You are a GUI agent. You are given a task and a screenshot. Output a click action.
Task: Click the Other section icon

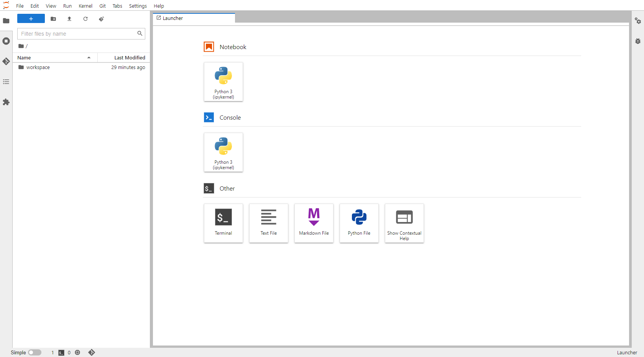coord(209,188)
